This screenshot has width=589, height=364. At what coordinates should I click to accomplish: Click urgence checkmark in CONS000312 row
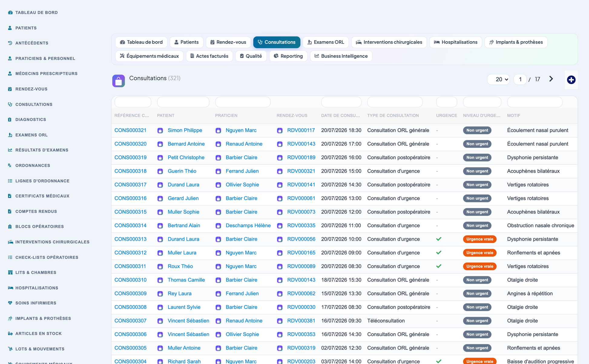[439, 252]
